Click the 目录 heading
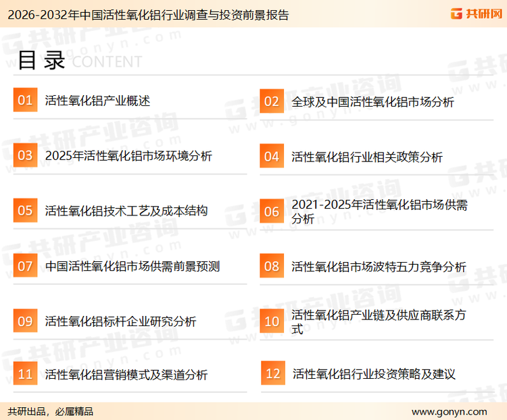The image size is (507, 420). tap(41, 60)
